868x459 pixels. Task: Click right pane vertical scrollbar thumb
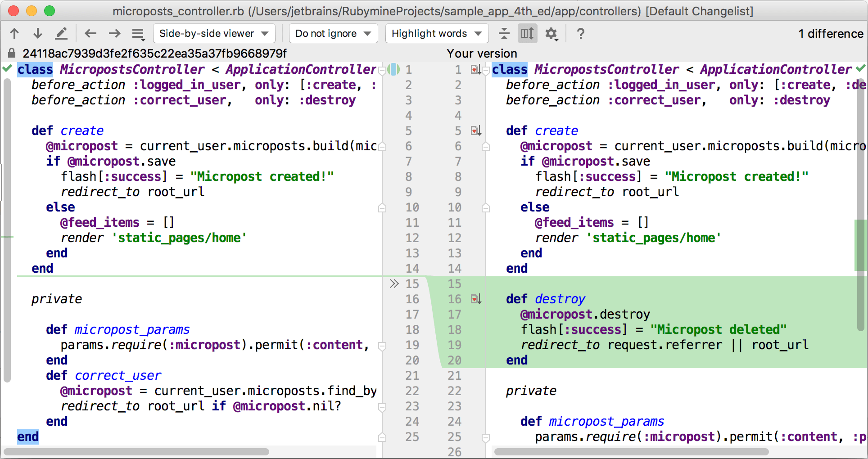[x=860, y=205]
